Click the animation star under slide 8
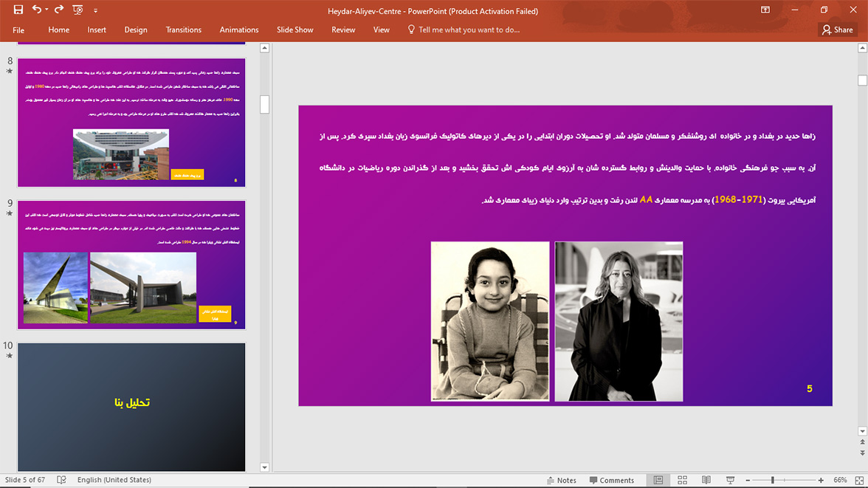 click(9, 72)
